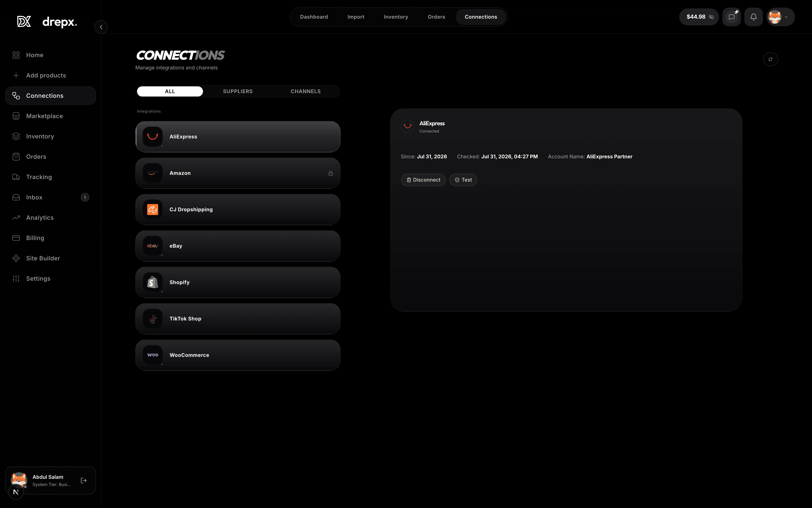
Task: Click the AliExpress Partner account name
Action: (609, 157)
